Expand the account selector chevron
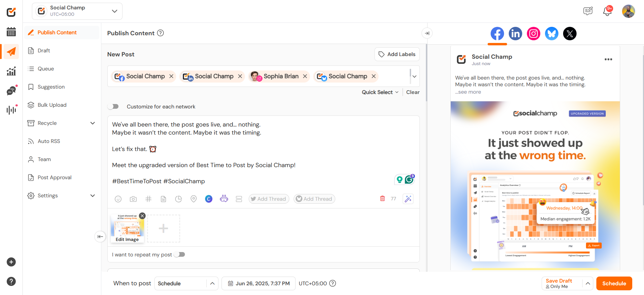Viewport: 644px width, 295px height. point(415,77)
